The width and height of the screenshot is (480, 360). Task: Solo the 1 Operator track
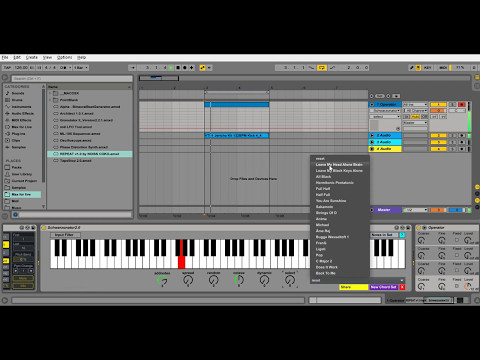point(452,105)
